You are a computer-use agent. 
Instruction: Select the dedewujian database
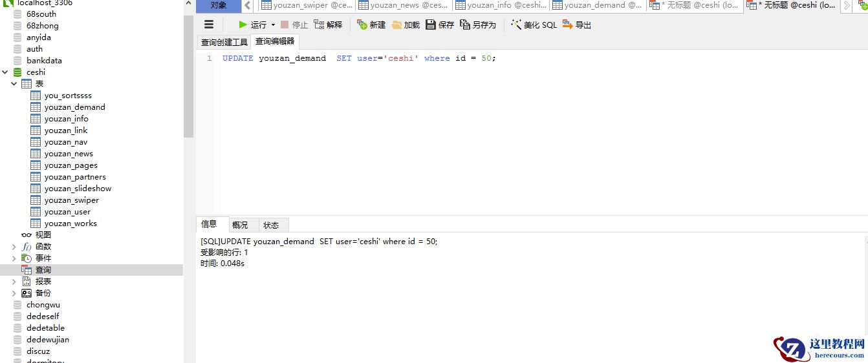tap(48, 340)
